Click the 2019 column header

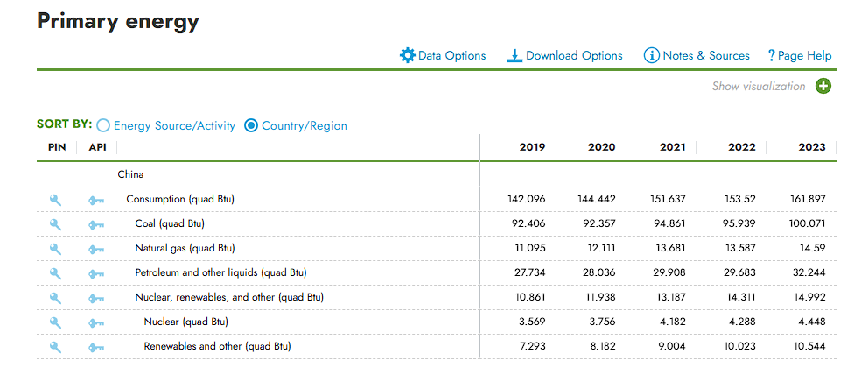point(532,147)
